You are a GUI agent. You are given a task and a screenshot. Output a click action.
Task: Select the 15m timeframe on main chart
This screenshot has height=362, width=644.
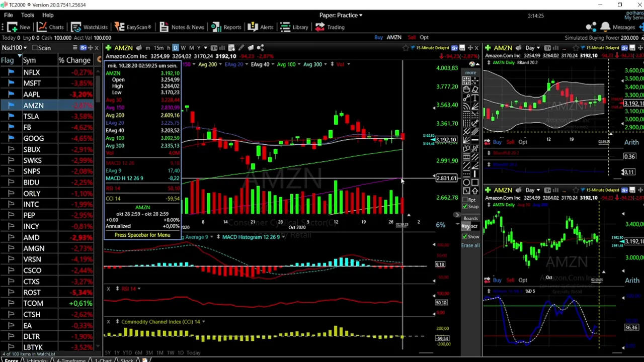(x=158, y=48)
